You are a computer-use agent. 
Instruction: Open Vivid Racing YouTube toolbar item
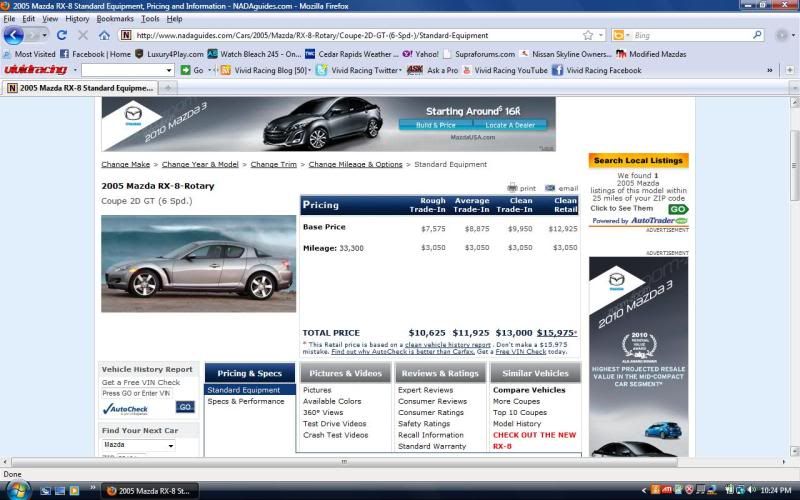(505, 70)
